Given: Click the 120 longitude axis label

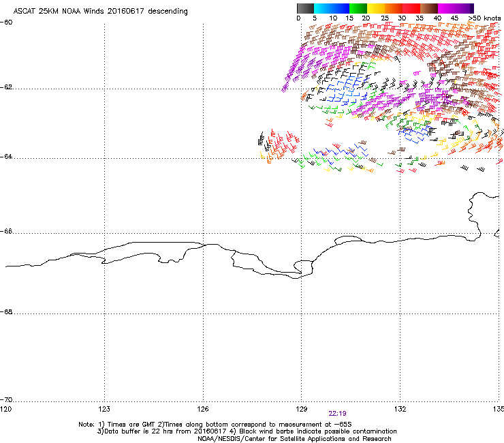Looking at the screenshot, I should coord(5,409).
